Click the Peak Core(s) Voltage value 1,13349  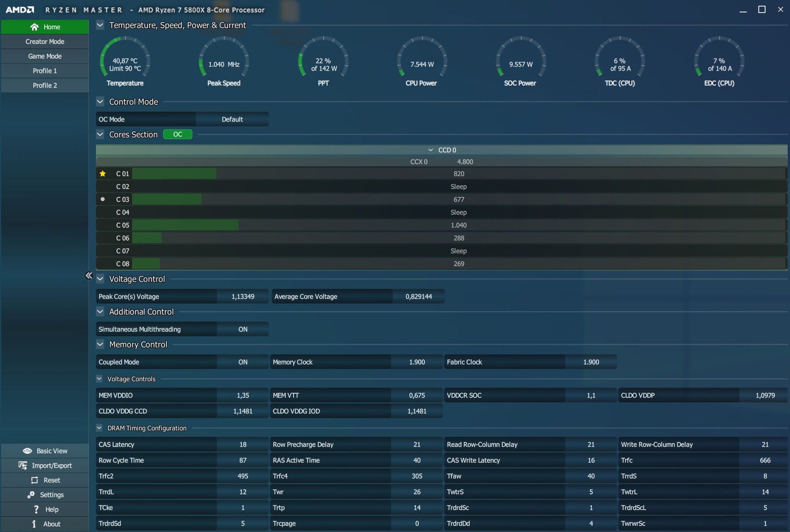click(x=243, y=297)
